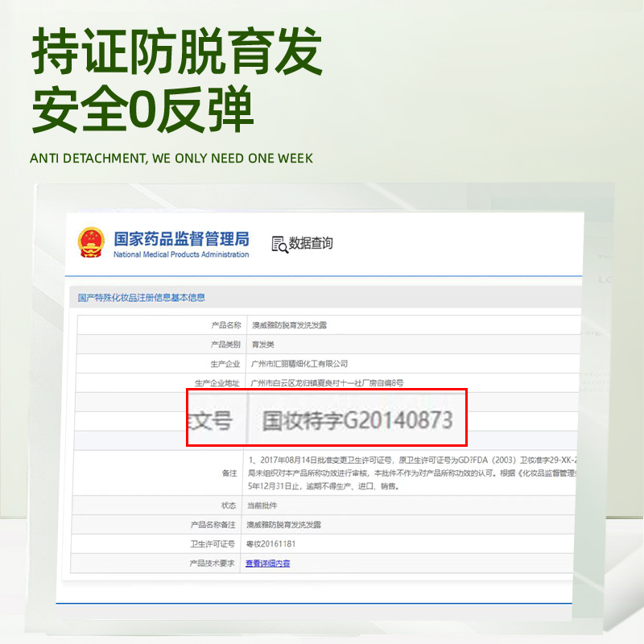
Task: Click the 数据查询 magnifier document icon
Action: click(x=279, y=245)
